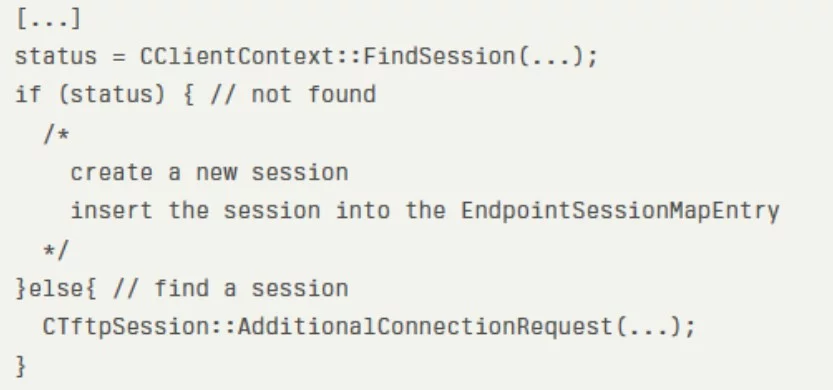Click the FindSession function call
The height and width of the screenshot is (390, 833).
pos(439,56)
